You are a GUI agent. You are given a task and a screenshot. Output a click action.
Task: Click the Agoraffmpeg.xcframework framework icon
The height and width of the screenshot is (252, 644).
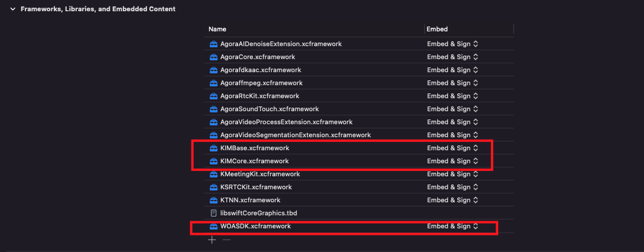click(214, 83)
